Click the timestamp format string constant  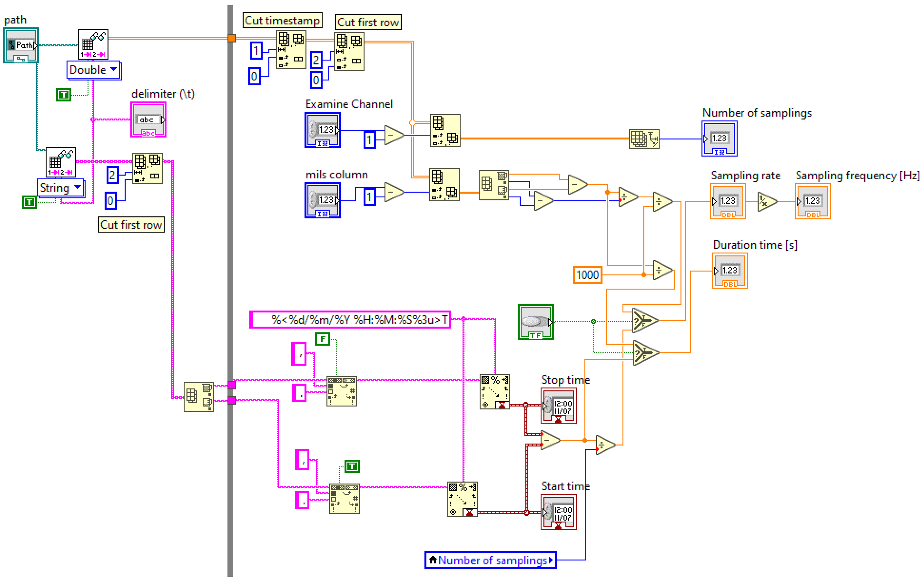[x=350, y=320]
